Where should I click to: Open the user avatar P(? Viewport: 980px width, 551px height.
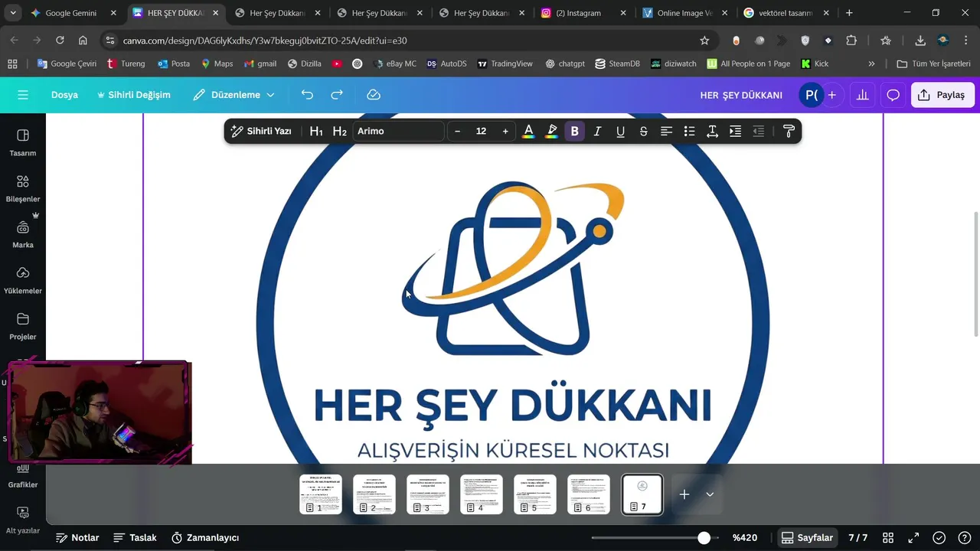click(811, 95)
